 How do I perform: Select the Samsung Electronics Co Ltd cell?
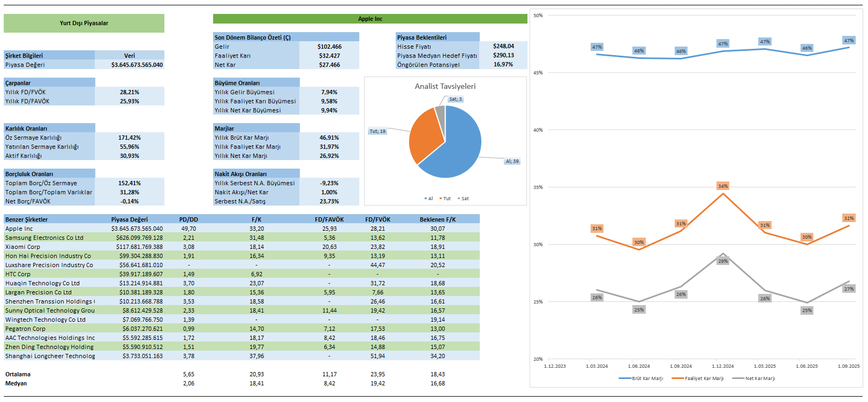tap(44, 238)
